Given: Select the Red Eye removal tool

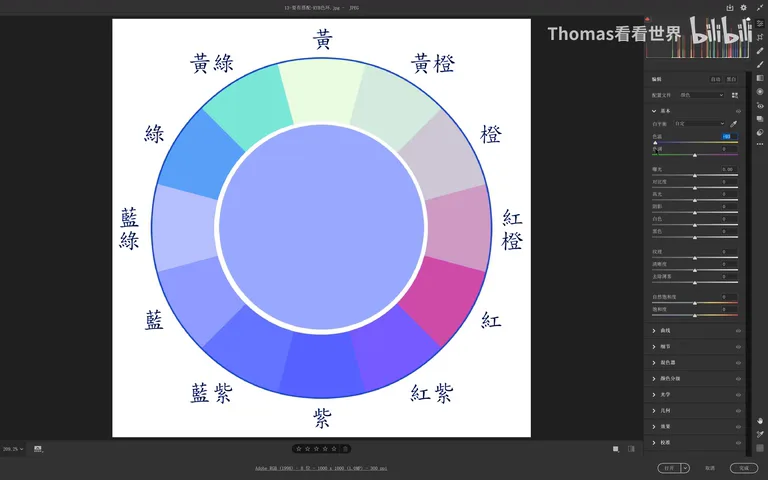Looking at the screenshot, I should click(x=760, y=105).
